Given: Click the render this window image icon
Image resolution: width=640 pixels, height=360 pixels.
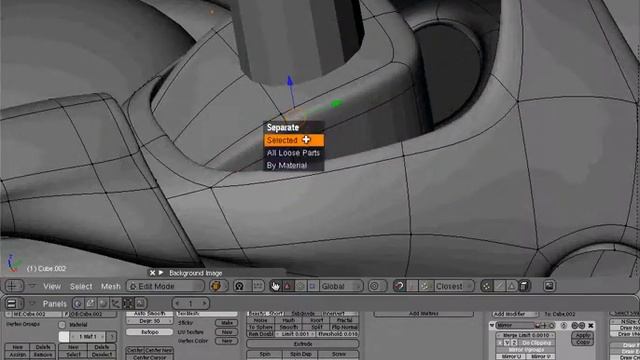Looking at the screenshot, I should pyautogui.click(x=549, y=286).
